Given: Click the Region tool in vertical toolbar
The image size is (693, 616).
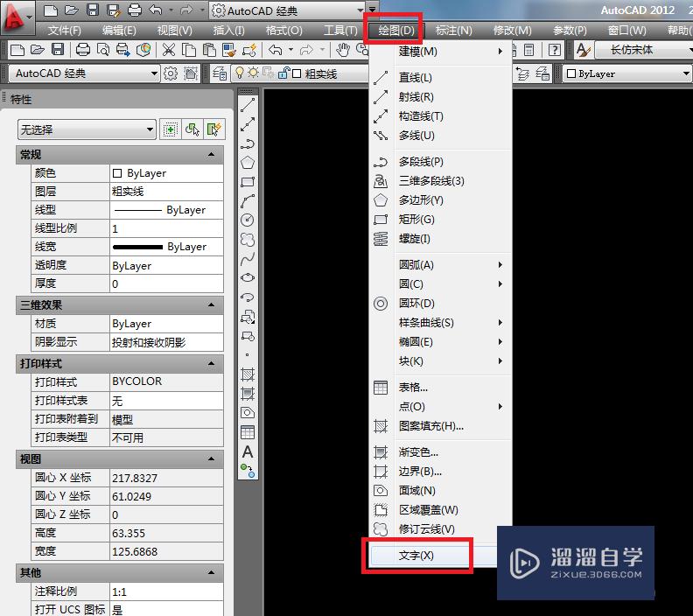Looking at the screenshot, I should coord(248,413).
